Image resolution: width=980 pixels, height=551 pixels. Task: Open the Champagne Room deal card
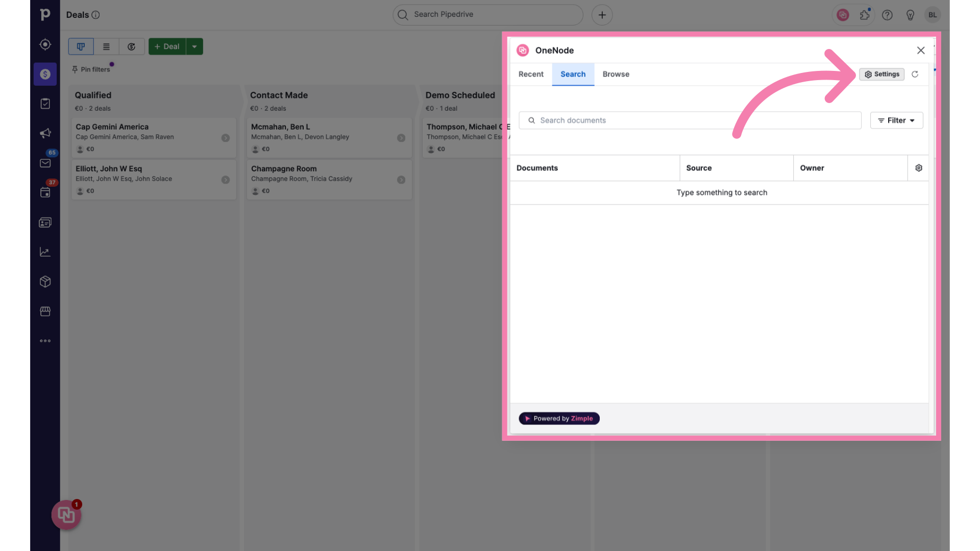pos(329,180)
